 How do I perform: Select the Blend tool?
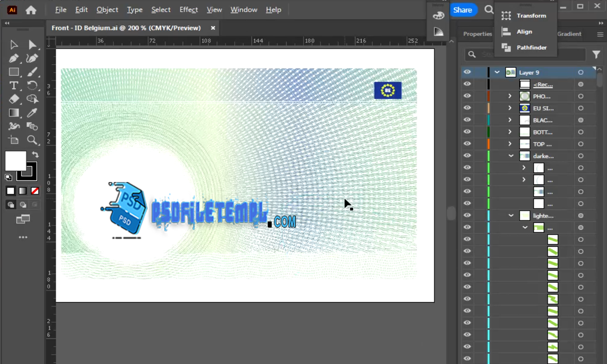(x=32, y=126)
